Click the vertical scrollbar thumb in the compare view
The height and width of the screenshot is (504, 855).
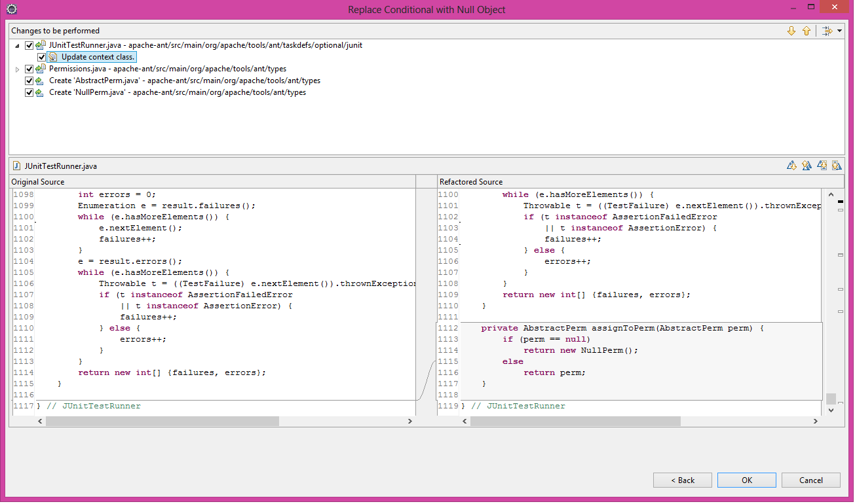831,399
